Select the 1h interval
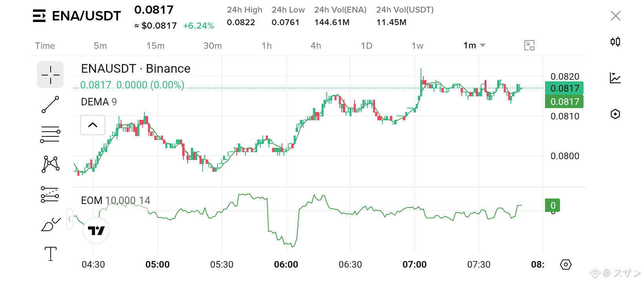644x283 pixels. (x=267, y=46)
